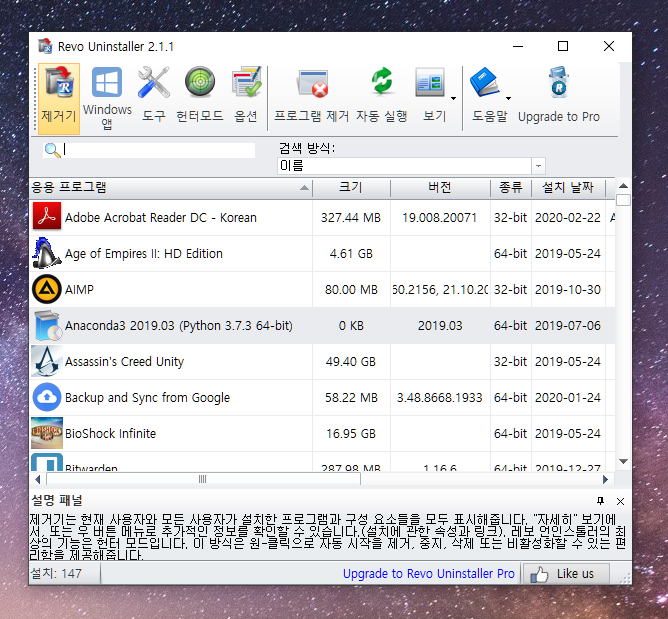Click the horizontal scrollbar left arrow
Image resolution: width=668 pixels, height=619 pixels.
tap(37, 480)
